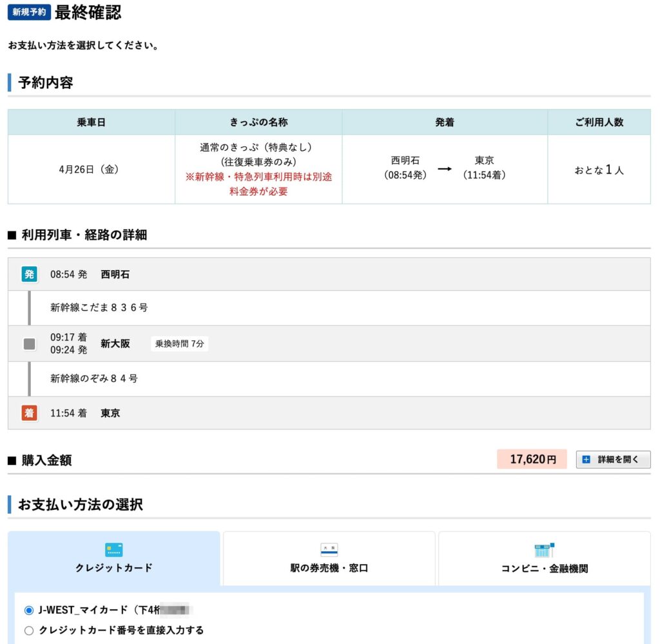Click the 17,620円 total amount display
The width and height of the screenshot is (660, 644).
tap(532, 459)
